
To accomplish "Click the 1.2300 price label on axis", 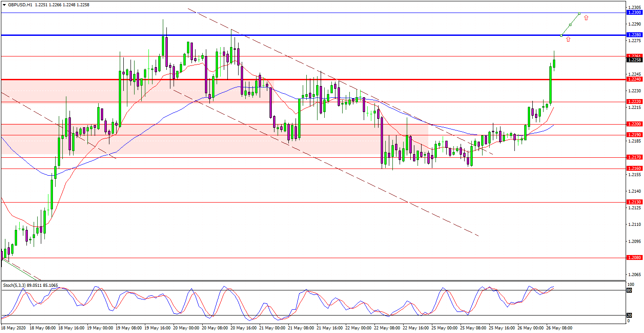I will click(x=634, y=13).
